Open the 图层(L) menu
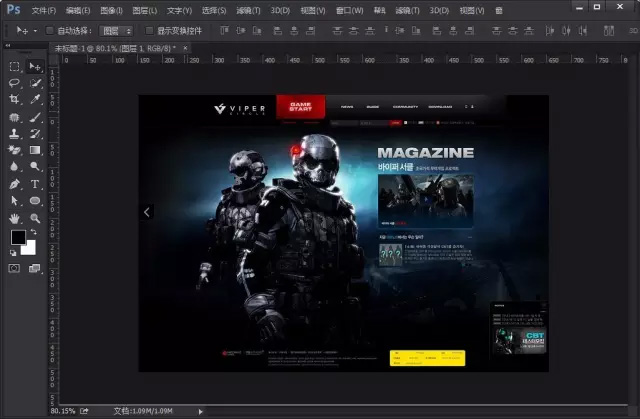 point(145,11)
